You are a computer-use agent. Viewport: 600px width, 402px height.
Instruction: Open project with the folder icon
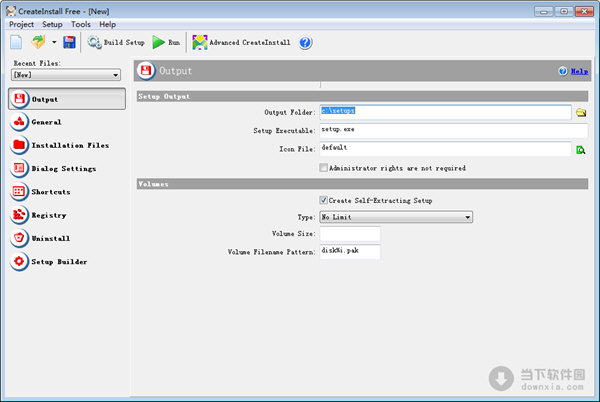click(x=39, y=42)
